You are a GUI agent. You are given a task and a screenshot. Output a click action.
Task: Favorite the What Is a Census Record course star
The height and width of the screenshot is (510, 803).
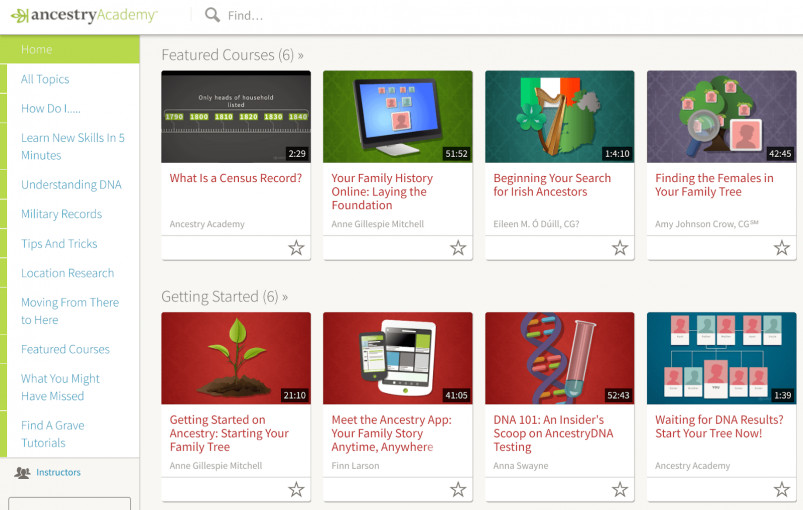296,248
